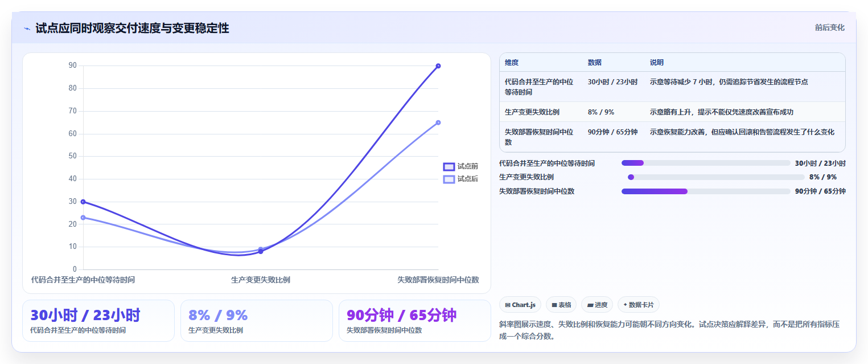Image resolution: width=868 pixels, height=364 pixels.
Task: Click the 数据 table column header
Action: coord(595,63)
